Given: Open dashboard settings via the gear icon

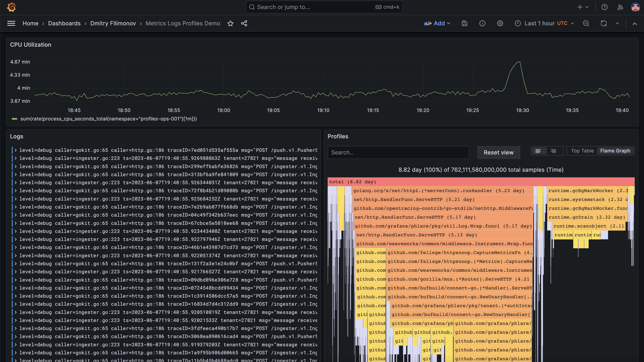Looking at the screenshot, I should tap(500, 23).
